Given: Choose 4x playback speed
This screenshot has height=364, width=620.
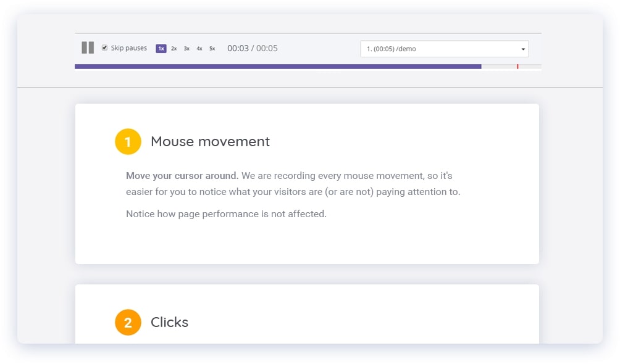Looking at the screenshot, I should point(199,49).
